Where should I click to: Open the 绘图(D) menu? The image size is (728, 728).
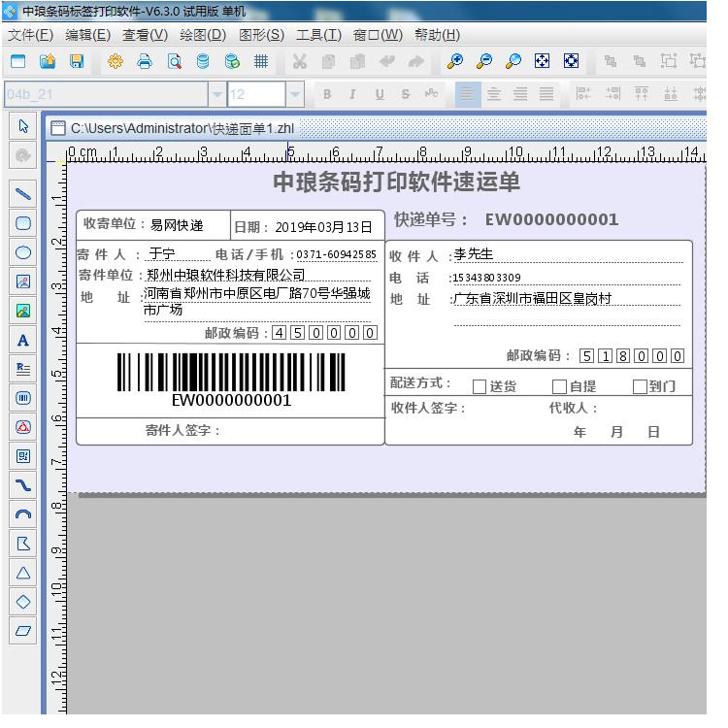pos(203,35)
